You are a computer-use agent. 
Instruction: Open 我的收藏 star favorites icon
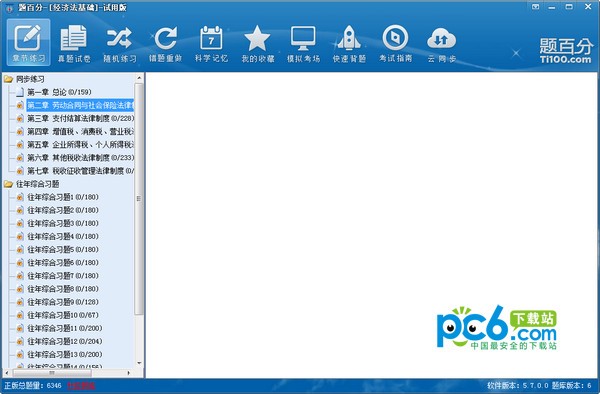[258, 43]
